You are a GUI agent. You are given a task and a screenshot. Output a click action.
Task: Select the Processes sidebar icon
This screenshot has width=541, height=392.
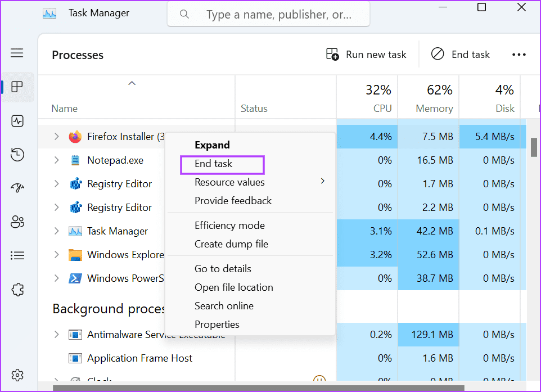click(17, 87)
